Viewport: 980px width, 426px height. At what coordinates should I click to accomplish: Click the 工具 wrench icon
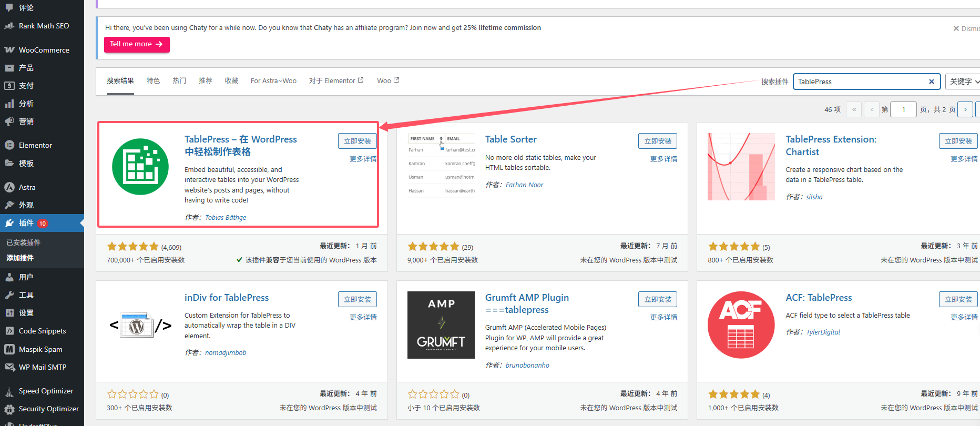coord(9,295)
